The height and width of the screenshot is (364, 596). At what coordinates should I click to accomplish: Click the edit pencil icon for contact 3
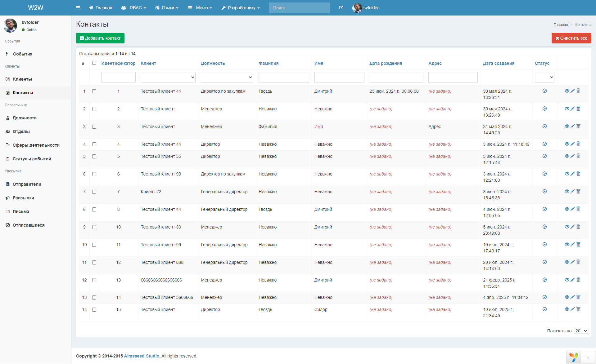572,127
